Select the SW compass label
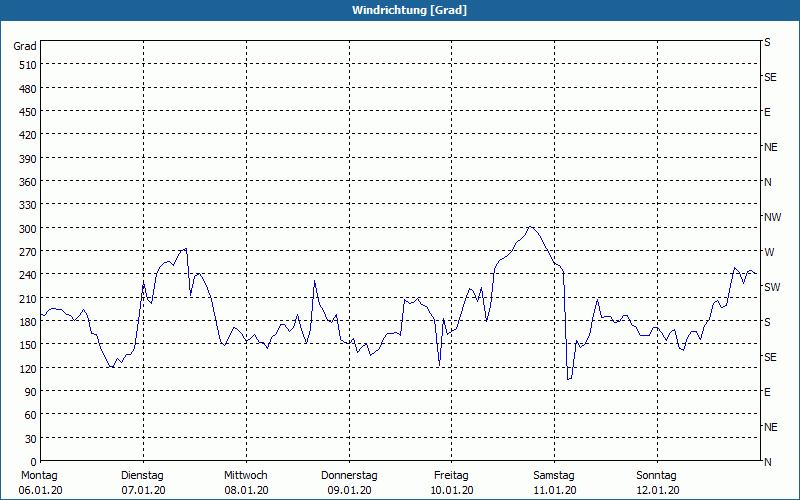This screenshot has width=800, height=500. (x=772, y=287)
